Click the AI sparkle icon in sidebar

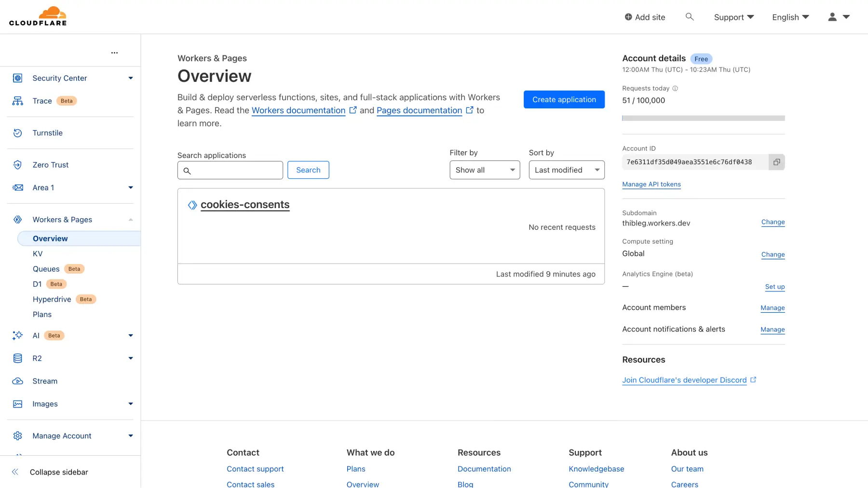(18, 335)
